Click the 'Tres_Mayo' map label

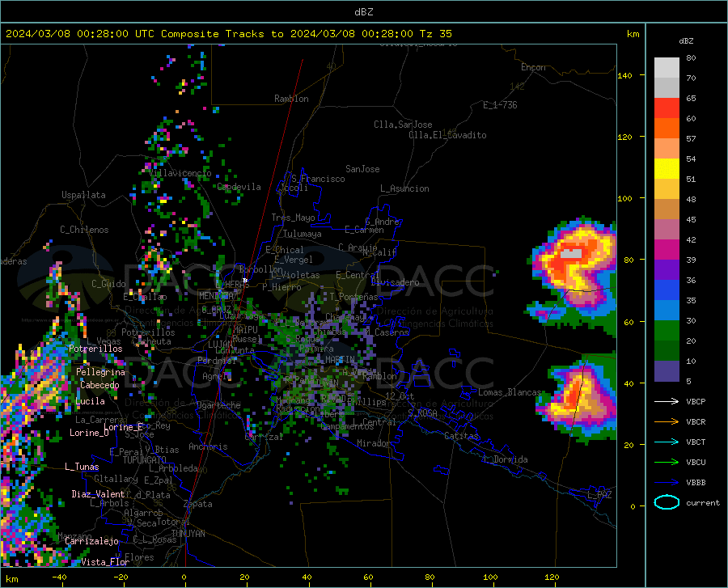point(293,218)
